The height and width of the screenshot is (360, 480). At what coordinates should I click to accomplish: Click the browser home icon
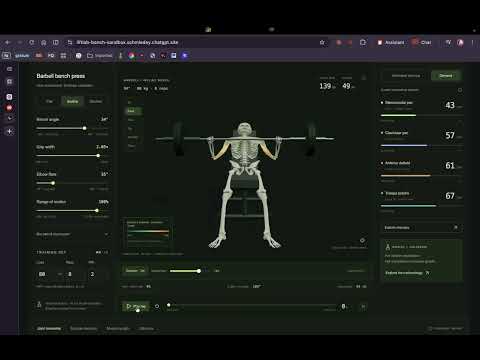click(44, 42)
